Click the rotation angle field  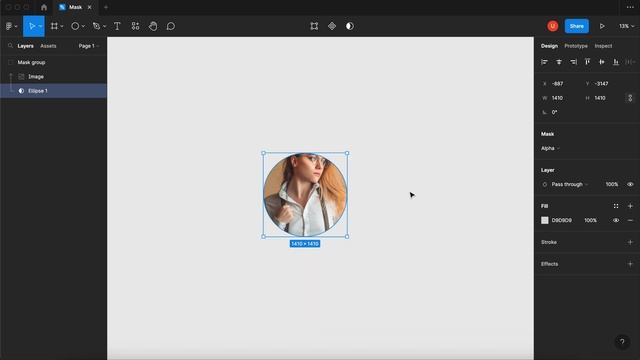coord(555,112)
